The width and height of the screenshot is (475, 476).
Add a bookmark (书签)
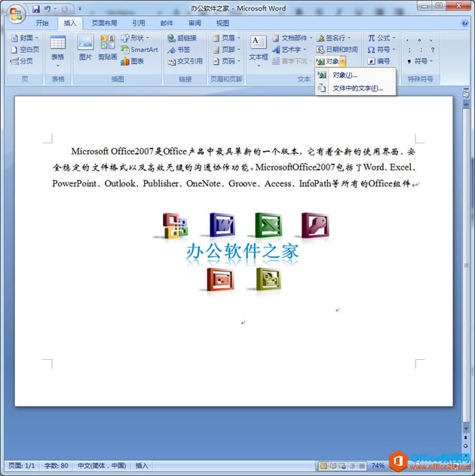[x=179, y=50]
